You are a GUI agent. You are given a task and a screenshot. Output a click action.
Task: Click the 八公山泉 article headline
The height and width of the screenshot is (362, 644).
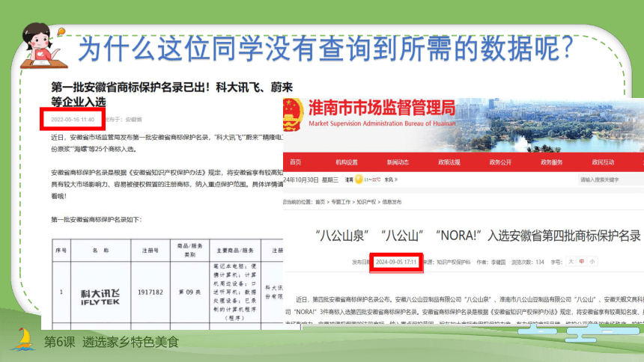478,236
